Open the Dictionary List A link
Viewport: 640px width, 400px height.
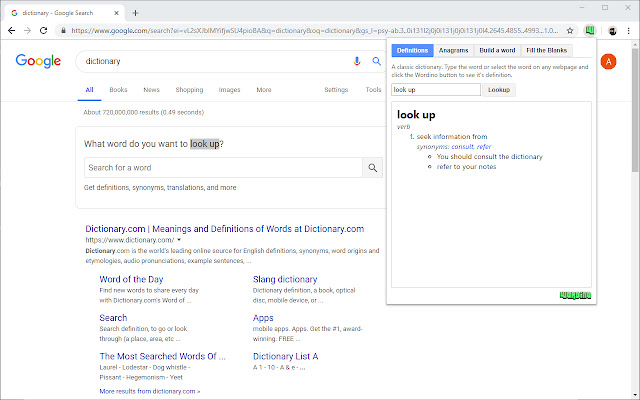pos(286,356)
